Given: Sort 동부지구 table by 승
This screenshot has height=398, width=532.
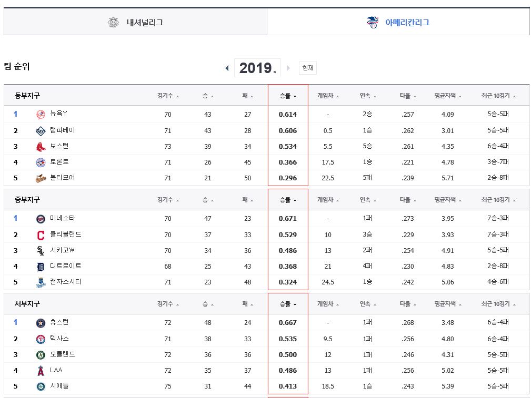Looking at the screenshot, I should (208, 96).
